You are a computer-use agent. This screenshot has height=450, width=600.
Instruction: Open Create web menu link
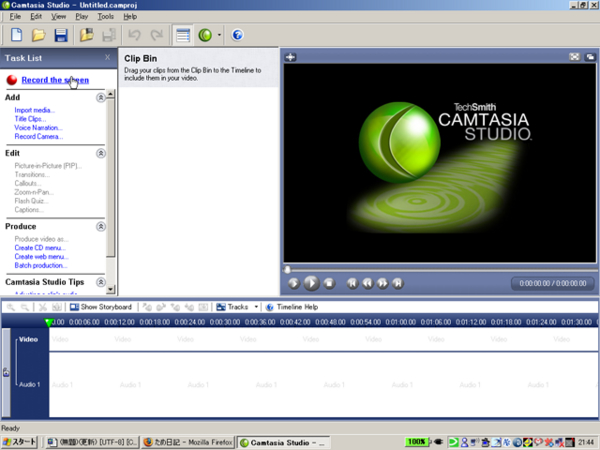41,257
